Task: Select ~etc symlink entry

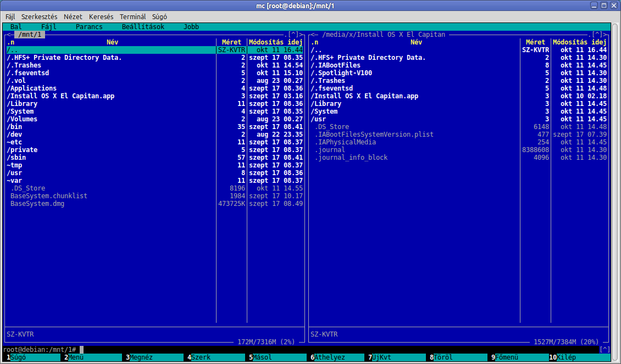Action: (x=154, y=142)
